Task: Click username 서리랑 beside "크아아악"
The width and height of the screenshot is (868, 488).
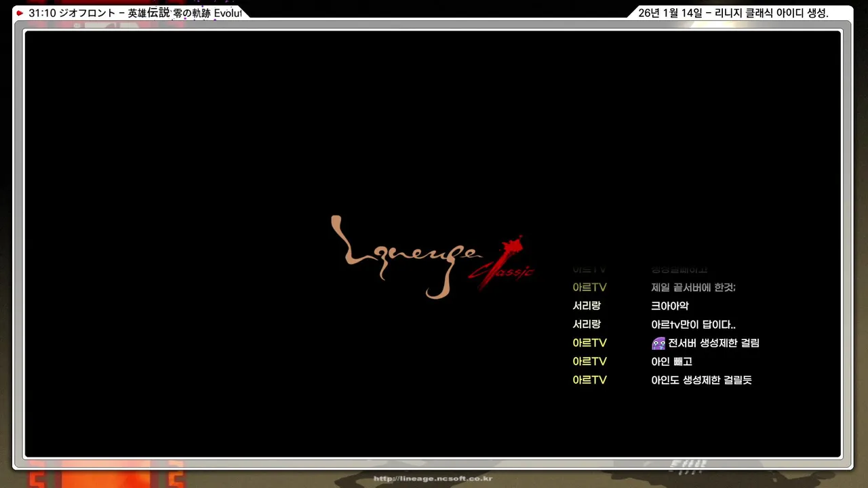Action: coord(587,306)
